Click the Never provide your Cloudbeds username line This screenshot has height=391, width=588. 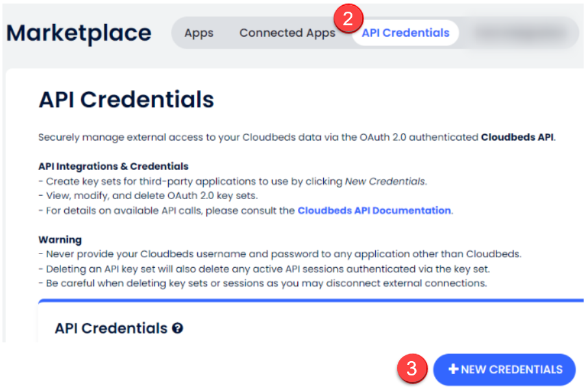click(x=280, y=254)
